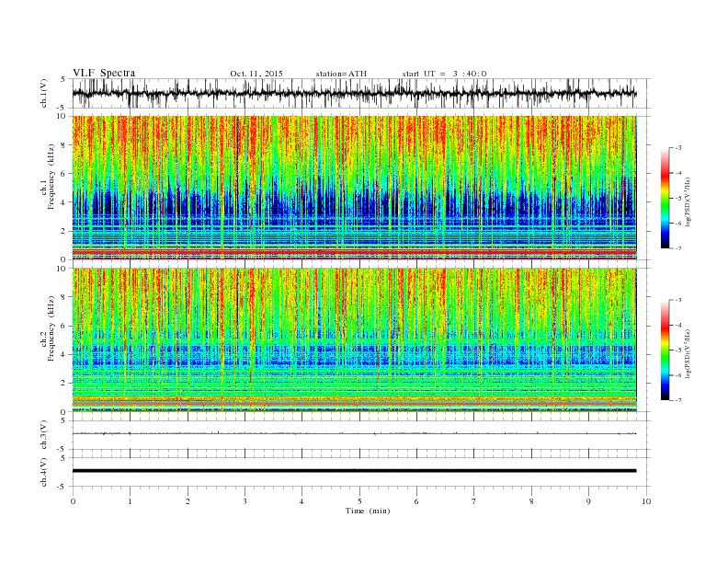Image resolution: width=728 pixels, height=563 pixels.
Task: Click time axis tick label "4"
Action: (x=302, y=501)
